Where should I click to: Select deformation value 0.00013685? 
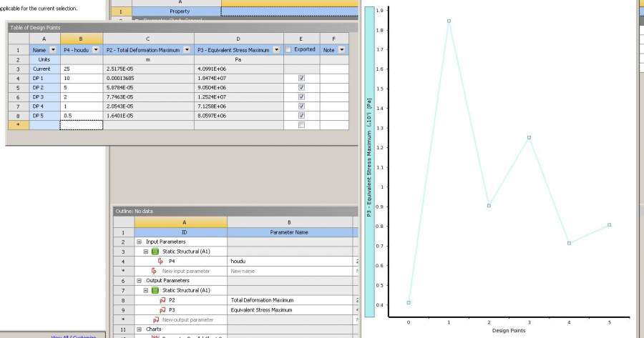148,78
